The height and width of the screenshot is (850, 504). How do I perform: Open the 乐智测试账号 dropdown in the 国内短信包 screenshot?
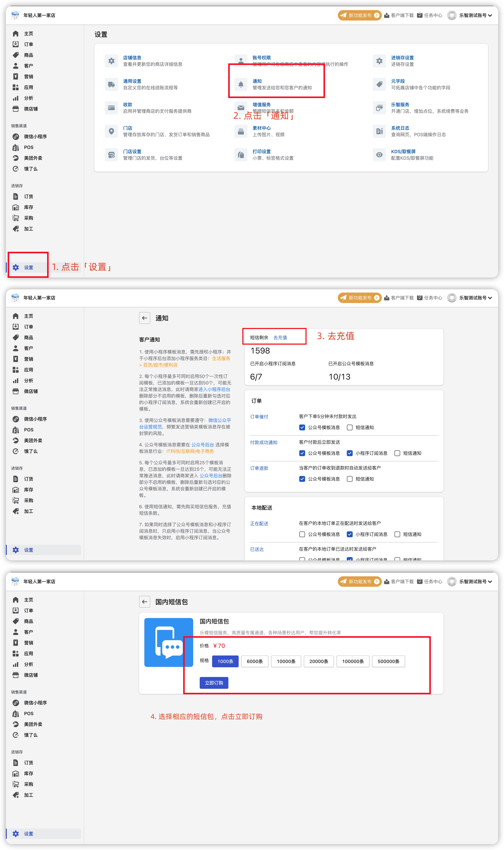coord(469,581)
